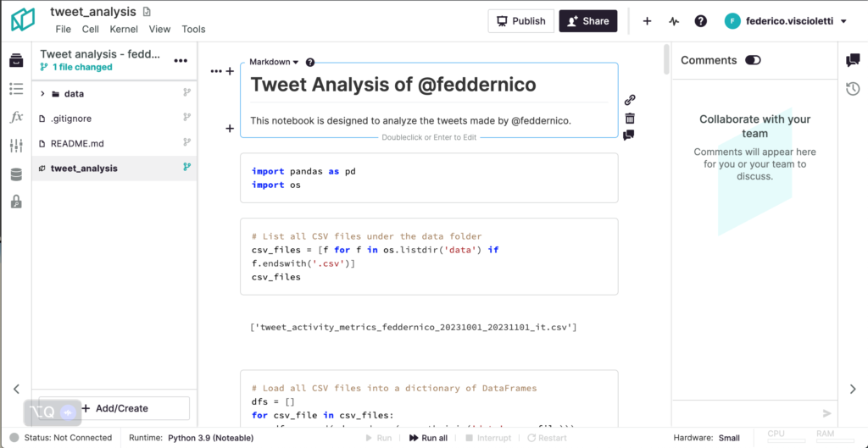Select the README.md file
Screen dimensions: 868x448
coord(76,143)
